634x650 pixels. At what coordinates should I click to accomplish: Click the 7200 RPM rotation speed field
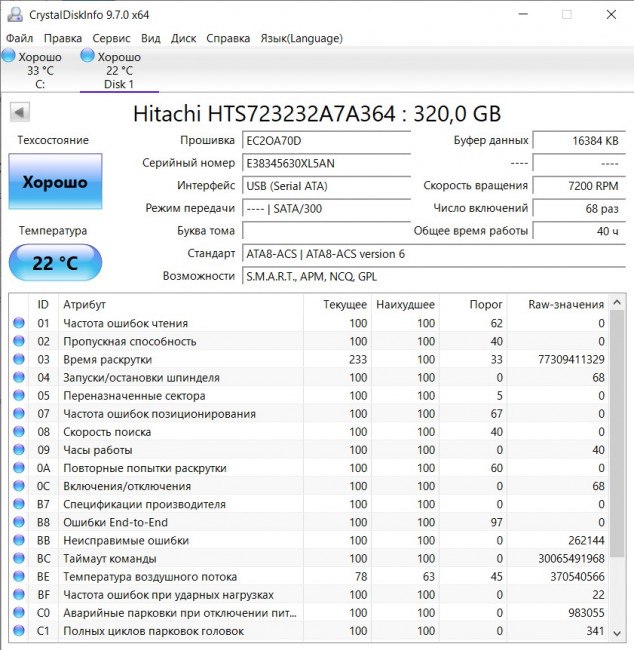point(579,186)
